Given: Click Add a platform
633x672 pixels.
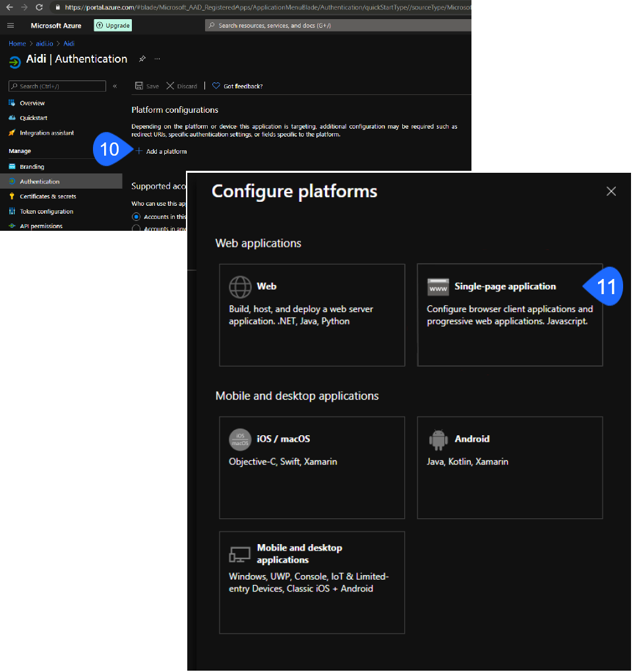Looking at the screenshot, I should tap(162, 151).
